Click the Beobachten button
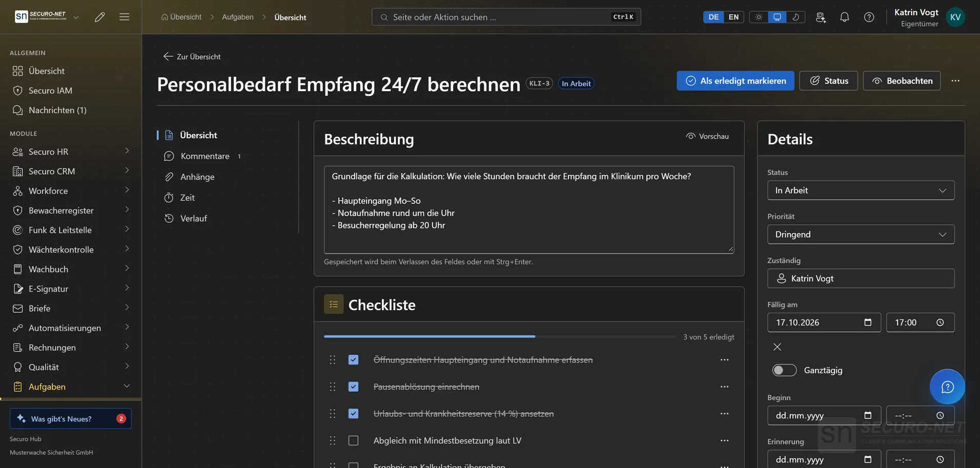 pos(902,81)
